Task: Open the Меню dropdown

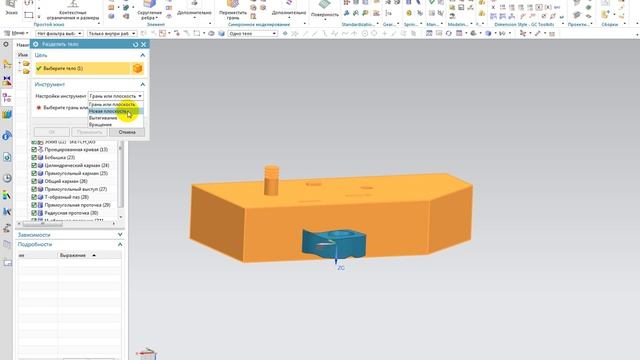Action: (16, 33)
